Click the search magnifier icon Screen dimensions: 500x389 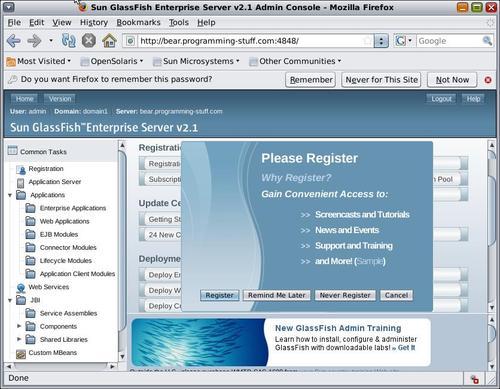tap(487, 41)
